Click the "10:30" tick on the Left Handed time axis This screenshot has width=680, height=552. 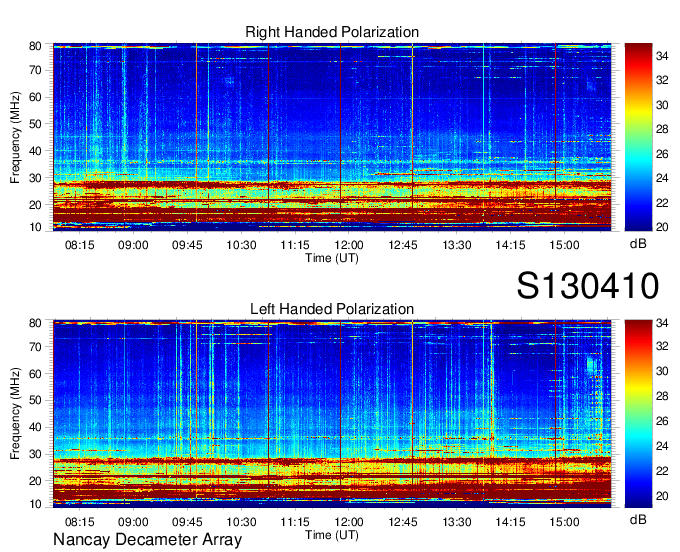tap(241, 522)
